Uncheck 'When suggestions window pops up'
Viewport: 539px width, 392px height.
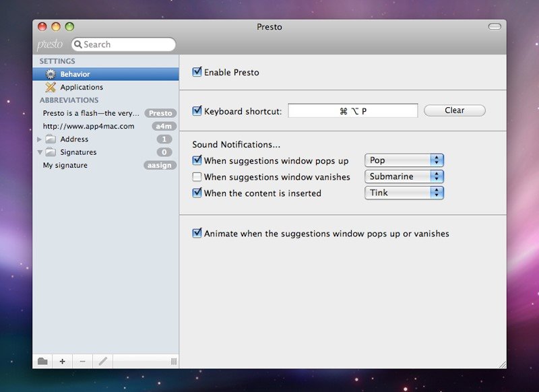[197, 160]
